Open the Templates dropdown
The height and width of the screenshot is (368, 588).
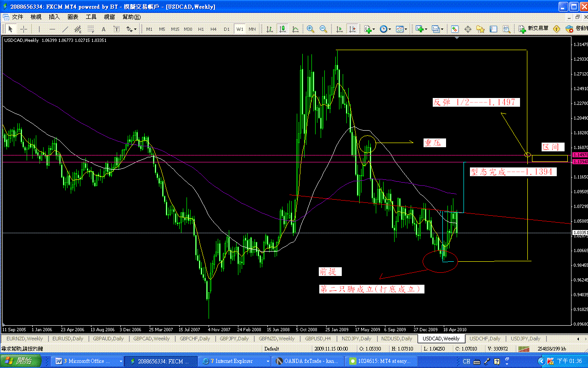coord(401,29)
